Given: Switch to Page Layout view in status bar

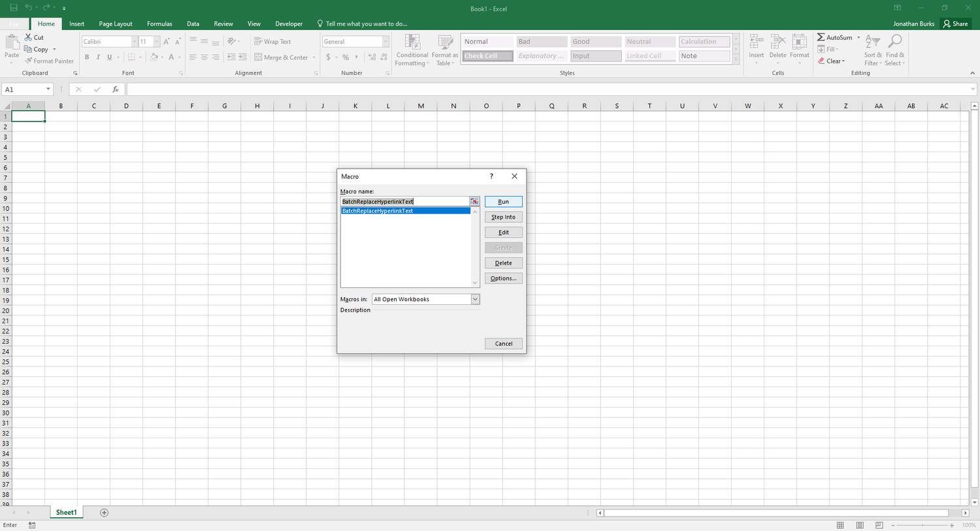Looking at the screenshot, I should point(860,525).
